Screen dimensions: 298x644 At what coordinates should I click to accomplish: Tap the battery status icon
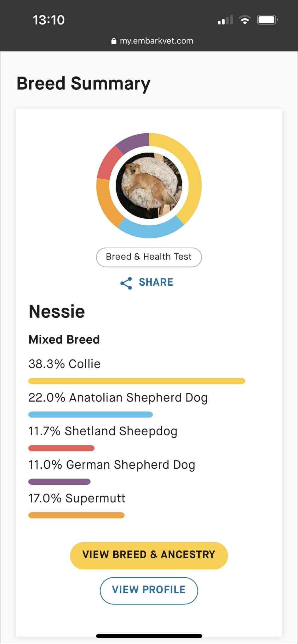[x=267, y=20]
